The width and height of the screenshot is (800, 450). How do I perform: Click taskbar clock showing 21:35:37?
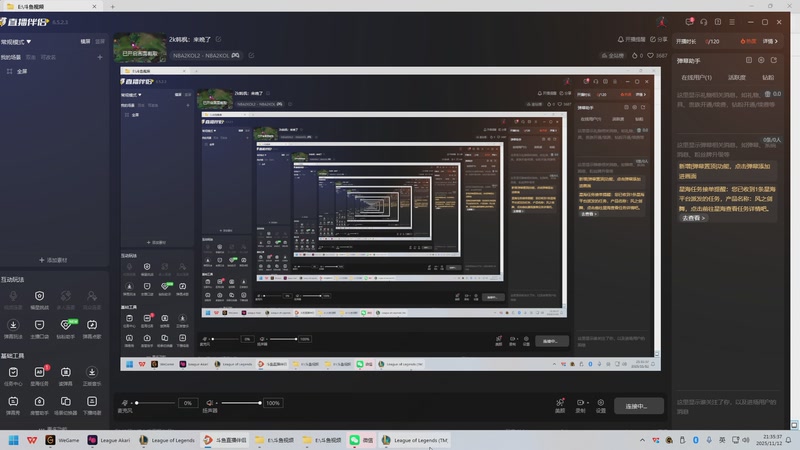coord(768,440)
